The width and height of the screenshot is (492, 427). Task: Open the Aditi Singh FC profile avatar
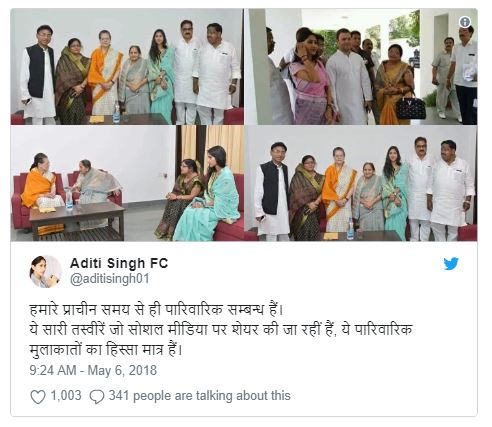tap(46, 271)
